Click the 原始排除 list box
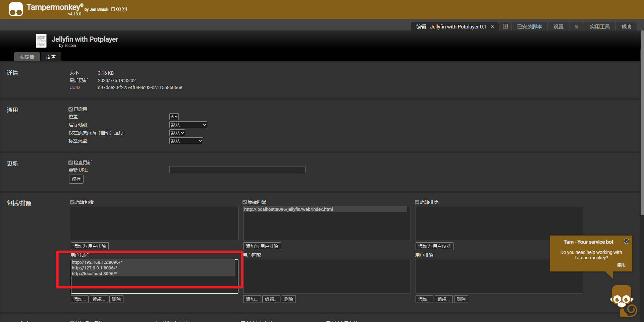 coord(499,223)
